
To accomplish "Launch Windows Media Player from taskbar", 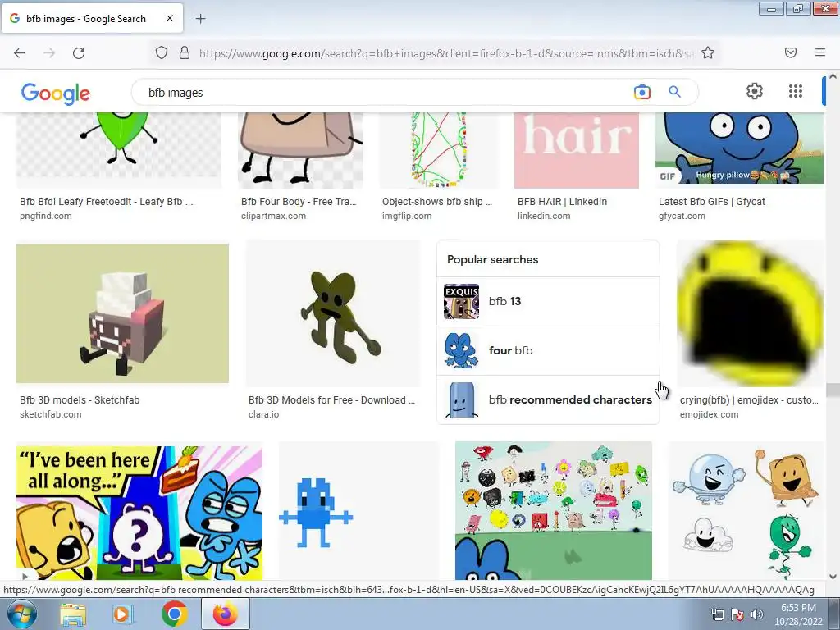I will (122, 614).
